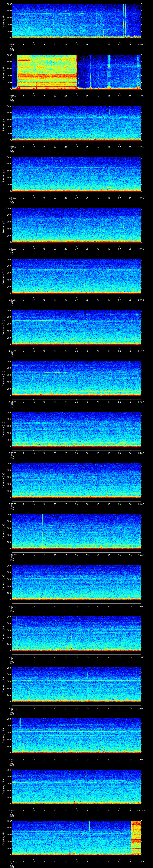
Task: Click the "55:00" end time label
Action: point(141,555)
